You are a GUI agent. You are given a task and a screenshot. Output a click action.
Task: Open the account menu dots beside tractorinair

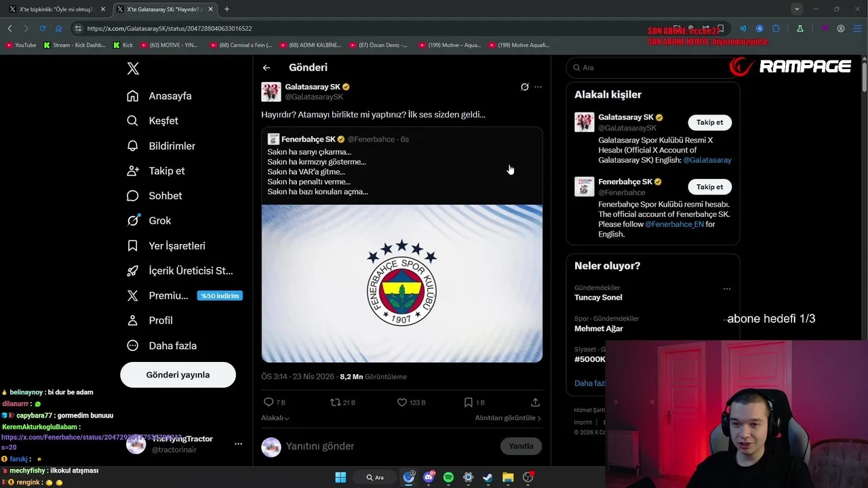[238, 444]
